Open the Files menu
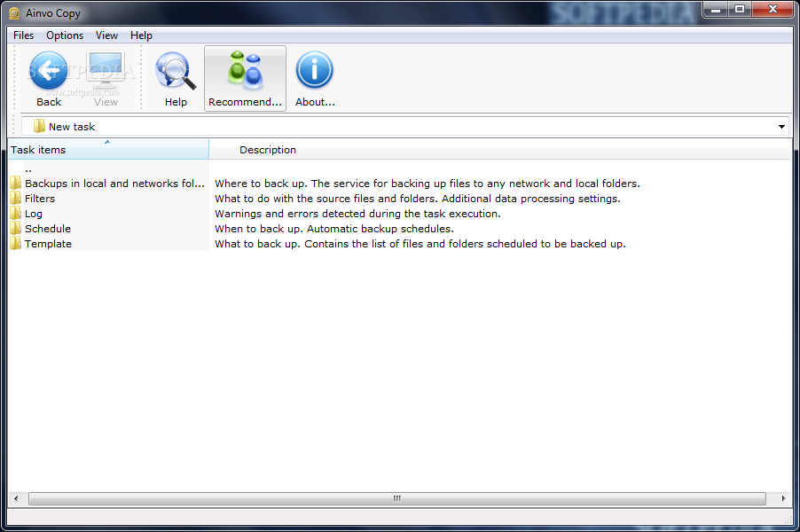800x532 pixels. pos(23,35)
